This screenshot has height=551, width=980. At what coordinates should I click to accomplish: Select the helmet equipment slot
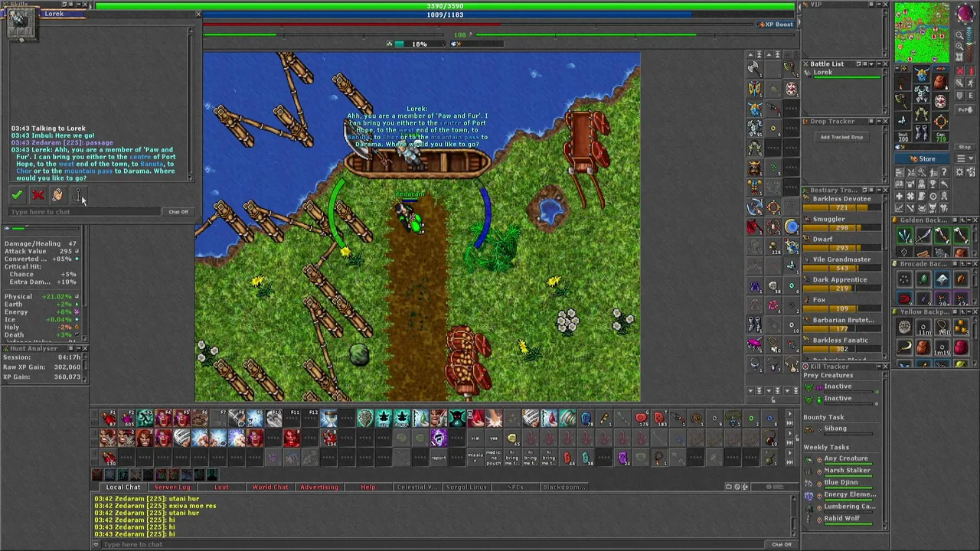(x=922, y=75)
